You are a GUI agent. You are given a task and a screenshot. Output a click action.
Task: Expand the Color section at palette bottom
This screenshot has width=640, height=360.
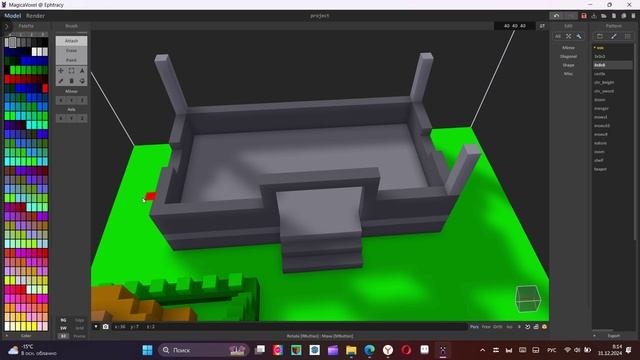click(x=26, y=336)
